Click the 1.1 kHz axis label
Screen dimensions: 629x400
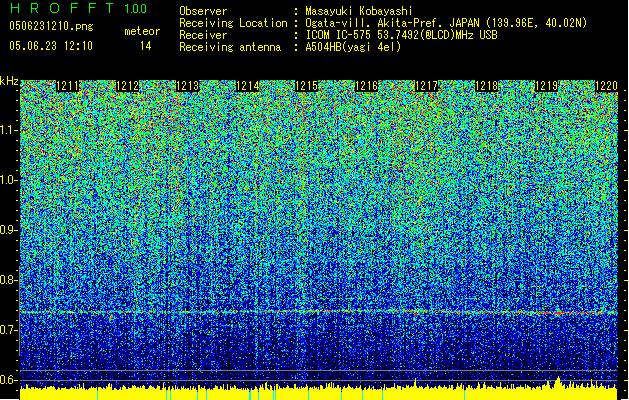click(x=9, y=130)
